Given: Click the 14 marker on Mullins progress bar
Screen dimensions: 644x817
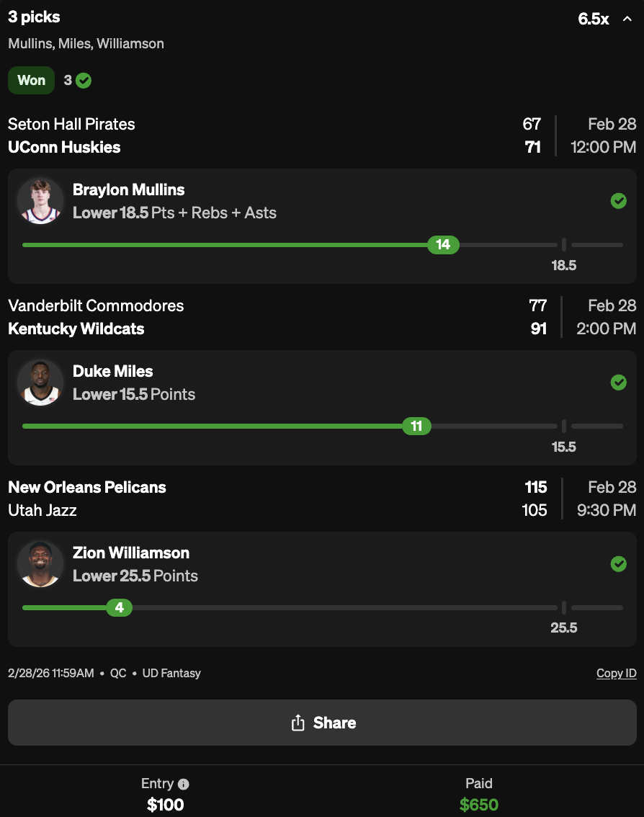Looking at the screenshot, I should (443, 245).
